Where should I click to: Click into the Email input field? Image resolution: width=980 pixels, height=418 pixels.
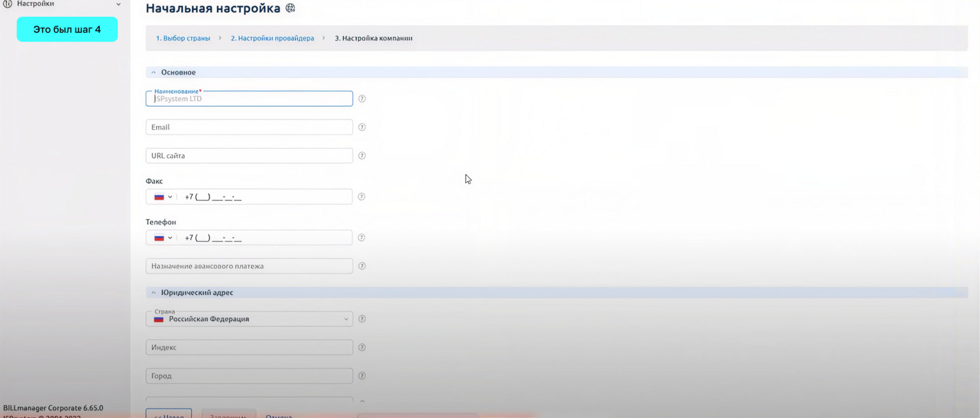[249, 127]
